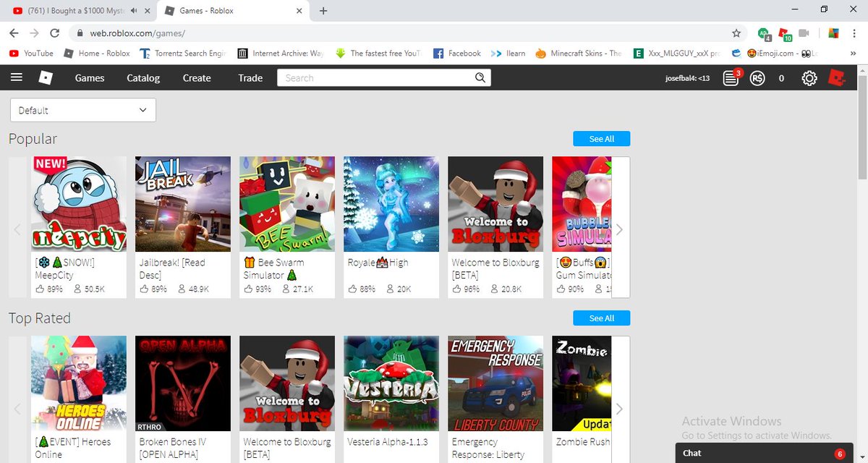Open Popular Welcome to Bloxburg thumbnail
The height and width of the screenshot is (463, 868).
(x=495, y=204)
